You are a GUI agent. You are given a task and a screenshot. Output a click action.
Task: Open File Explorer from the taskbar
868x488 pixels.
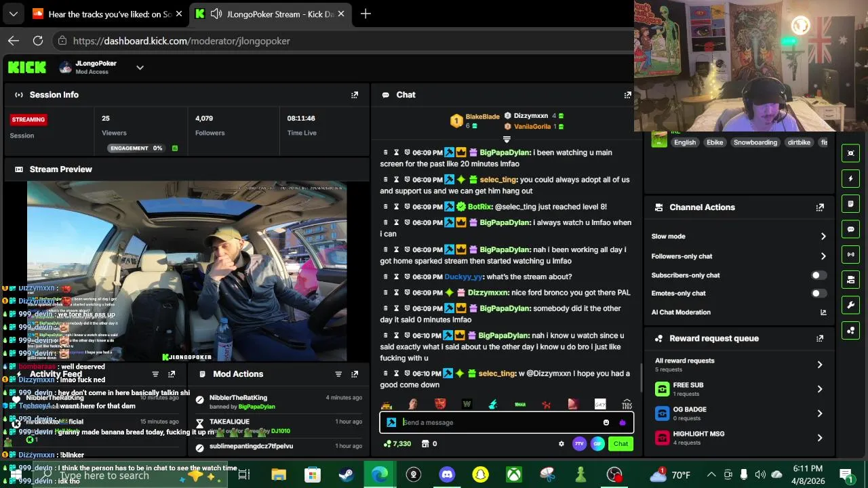coord(279,474)
